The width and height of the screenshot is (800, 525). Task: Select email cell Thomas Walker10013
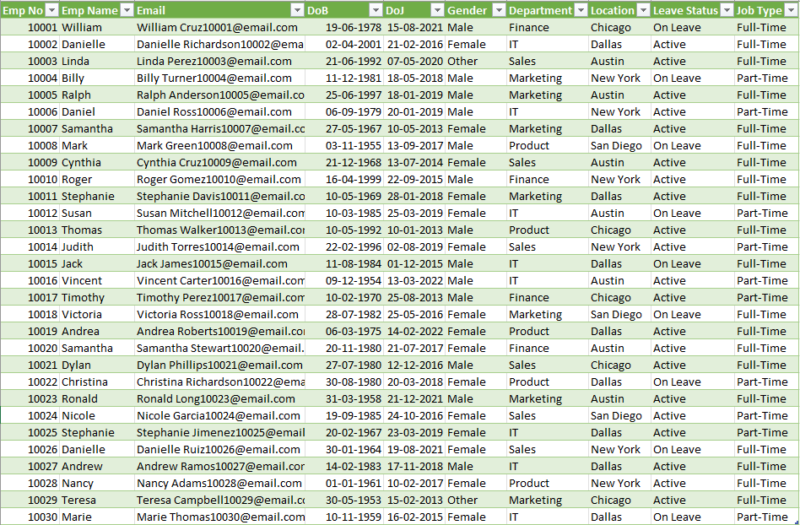point(220,230)
